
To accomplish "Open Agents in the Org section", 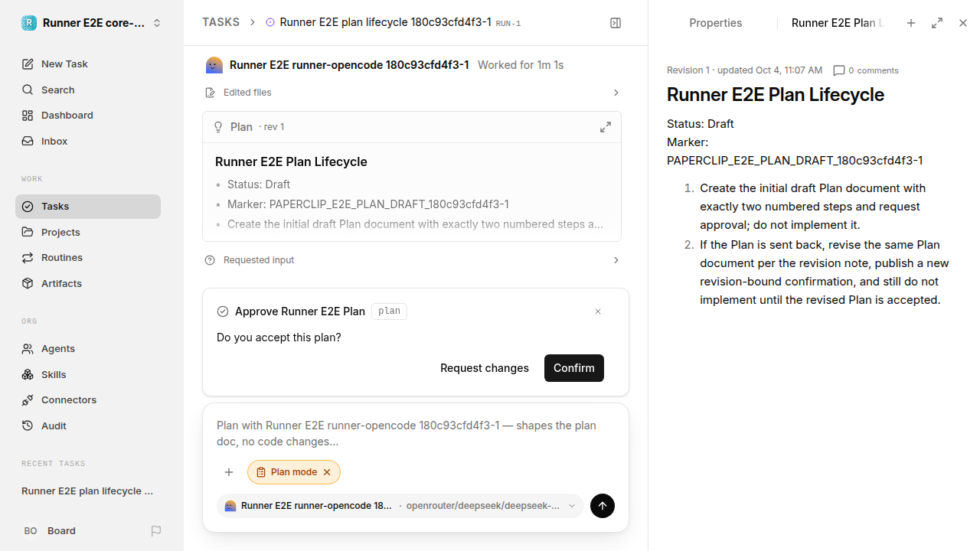I will 88,349.
